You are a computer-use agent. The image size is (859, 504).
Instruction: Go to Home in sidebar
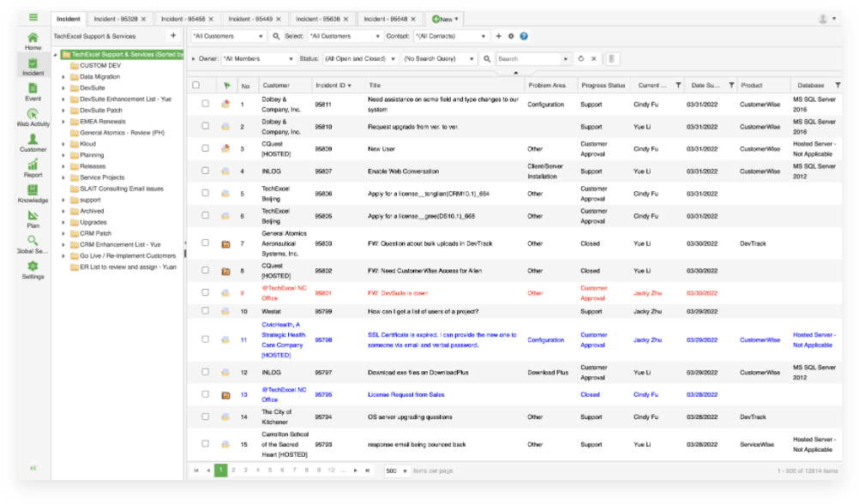tap(33, 41)
